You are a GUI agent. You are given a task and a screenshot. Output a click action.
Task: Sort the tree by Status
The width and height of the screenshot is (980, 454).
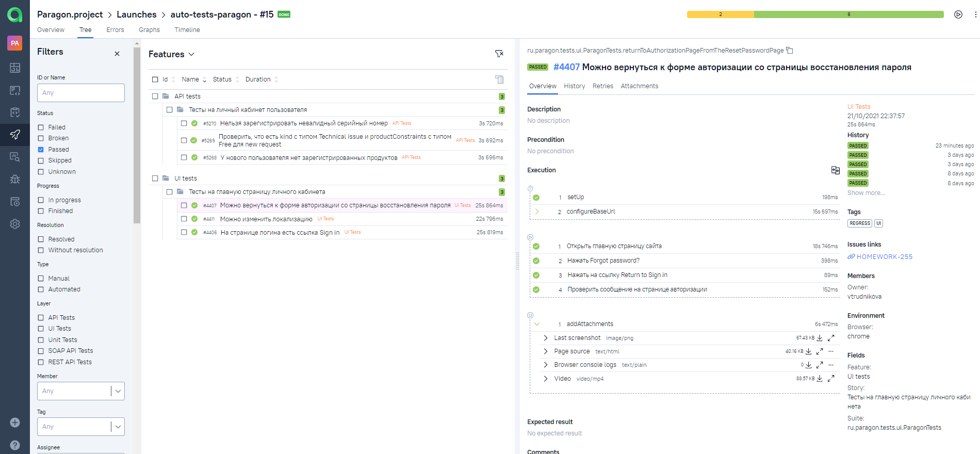click(x=226, y=79)
